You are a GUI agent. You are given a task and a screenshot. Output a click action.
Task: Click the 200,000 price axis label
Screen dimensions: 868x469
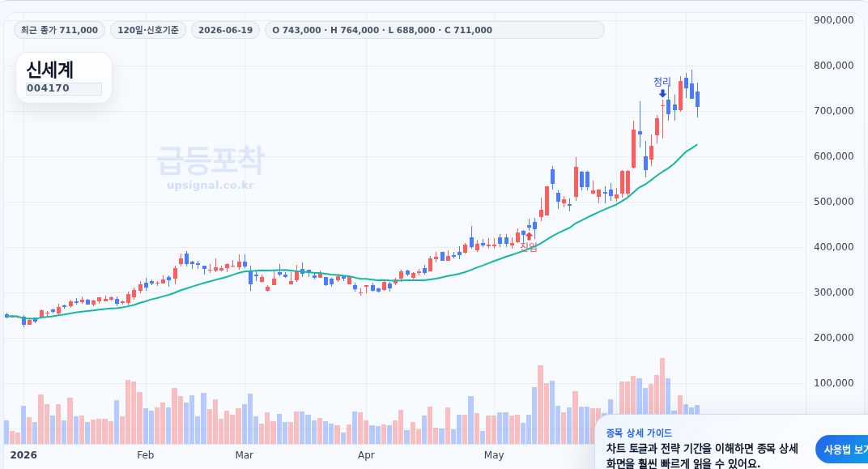[834, 338]
